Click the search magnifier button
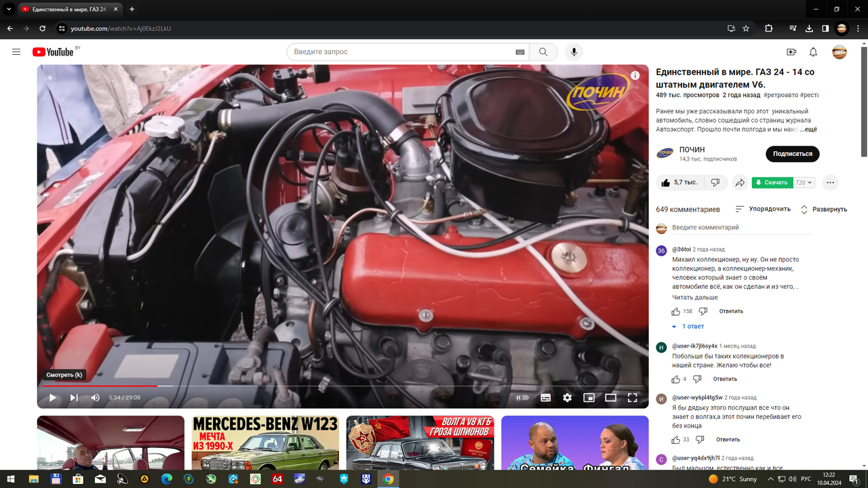The image size is (868, 488). tap(543, 52)
